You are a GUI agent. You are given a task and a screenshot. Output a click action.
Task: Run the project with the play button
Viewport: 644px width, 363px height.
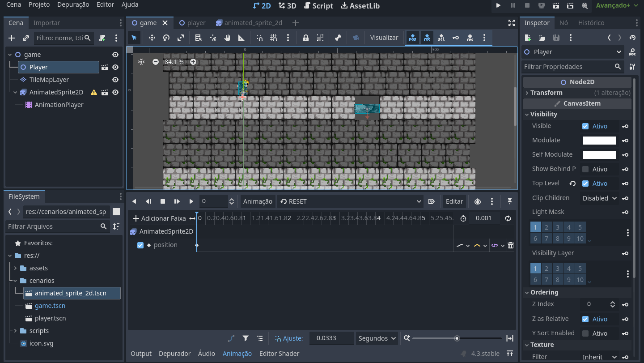[x=499, y=5]
